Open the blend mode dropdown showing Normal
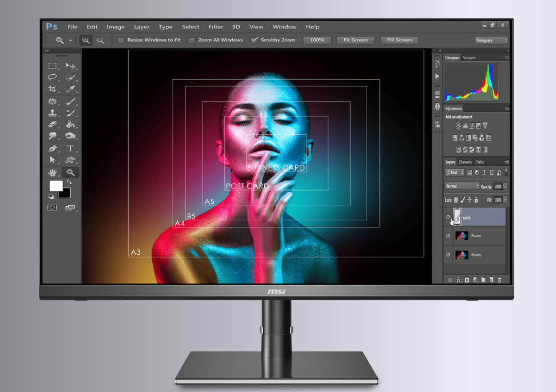Image resolution: width=556 pixels, height=392 pixels. [x=461, y=186]
